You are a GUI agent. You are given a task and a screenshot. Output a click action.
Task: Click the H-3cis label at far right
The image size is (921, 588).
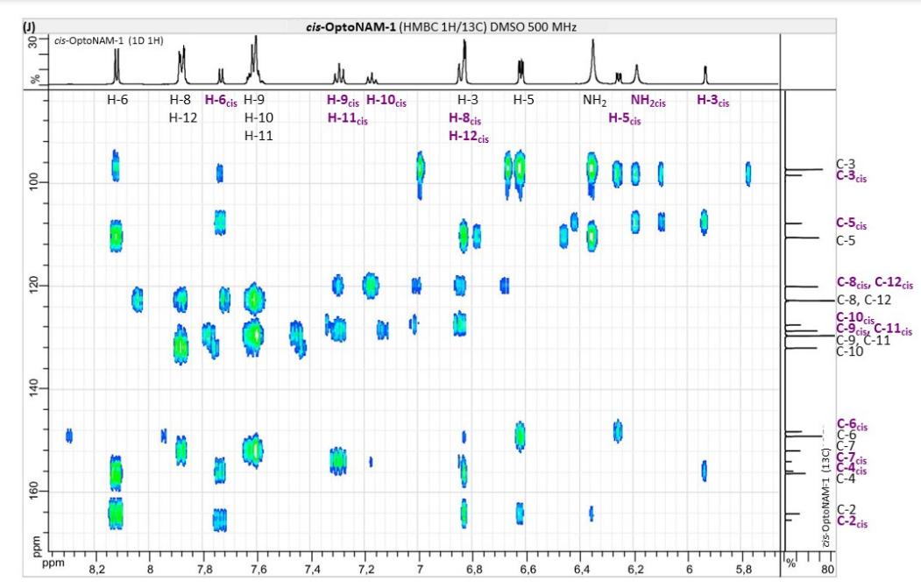point(712,101)
